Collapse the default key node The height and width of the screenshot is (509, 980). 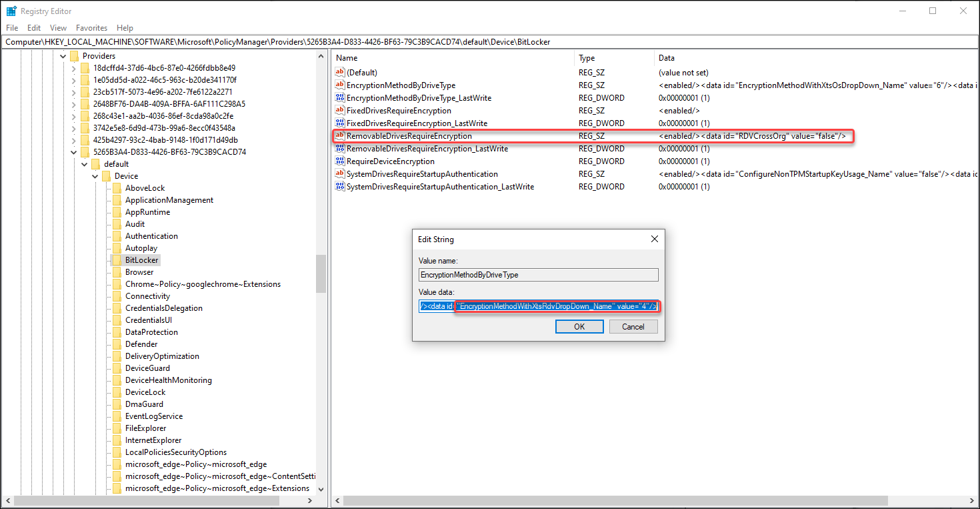[x=85, y=164]
